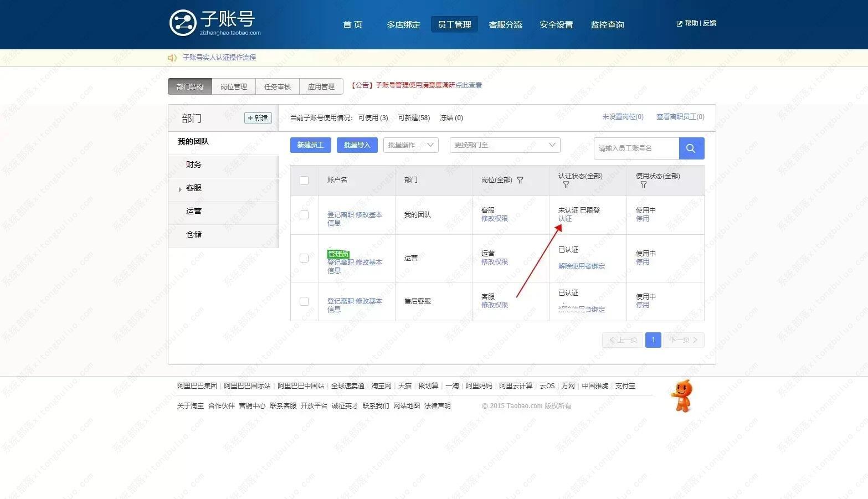Click the 管理员 green badge
868x499 pixels.
point(338,254)
